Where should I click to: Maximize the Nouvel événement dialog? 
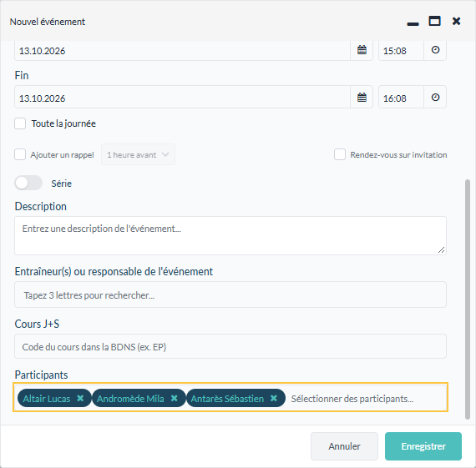tap(434, 21)
